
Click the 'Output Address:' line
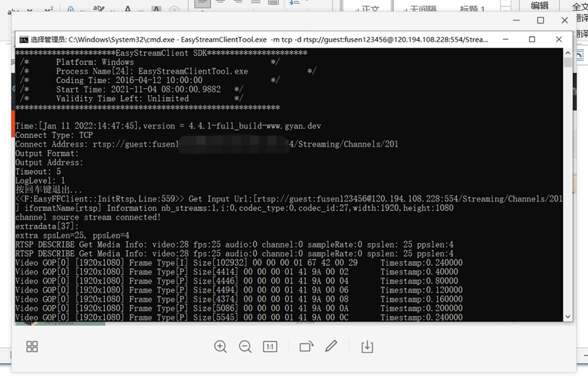tap(49, 162)
